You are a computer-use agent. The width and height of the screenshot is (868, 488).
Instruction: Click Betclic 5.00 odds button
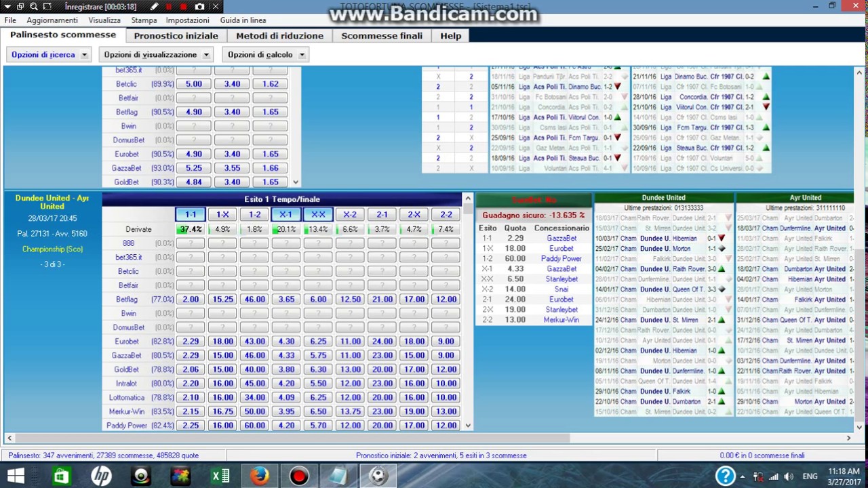(193, 84)
